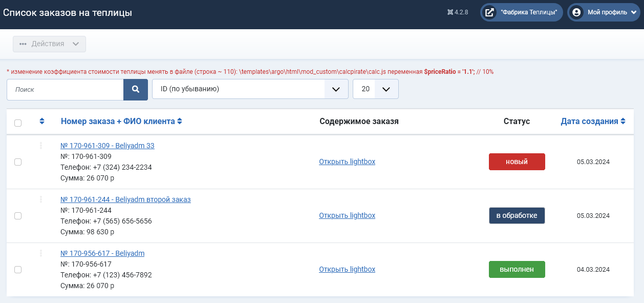
Task: Open order № 170-956-617 - Beliyadm
Action: (x=102, y=253)
